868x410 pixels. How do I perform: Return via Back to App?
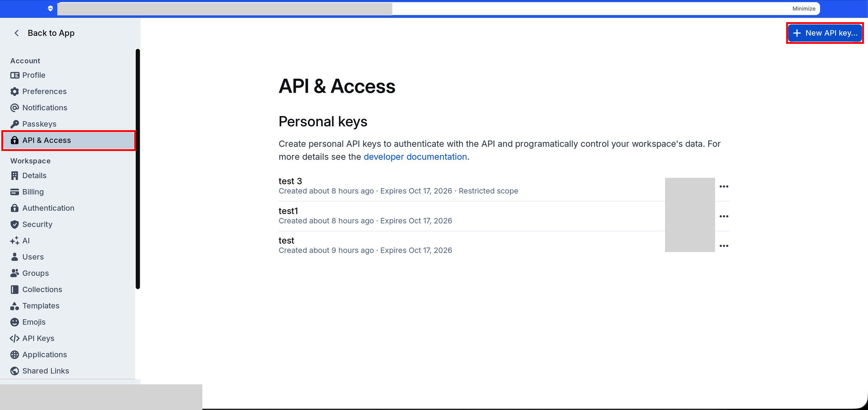[x=44, y=33]
